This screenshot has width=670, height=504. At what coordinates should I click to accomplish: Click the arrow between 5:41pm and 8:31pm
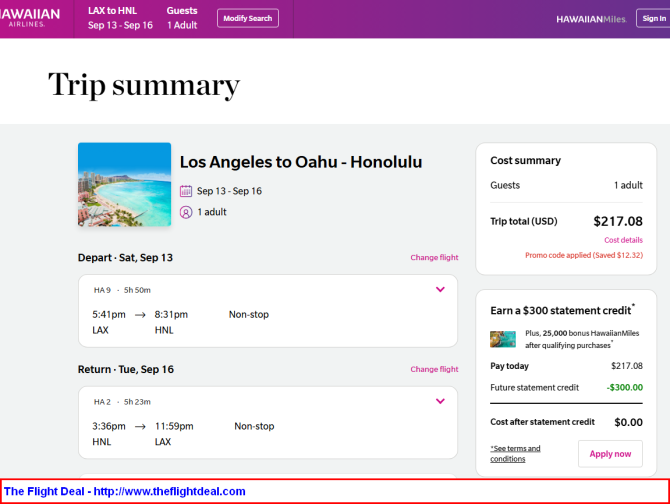(140, 315)
